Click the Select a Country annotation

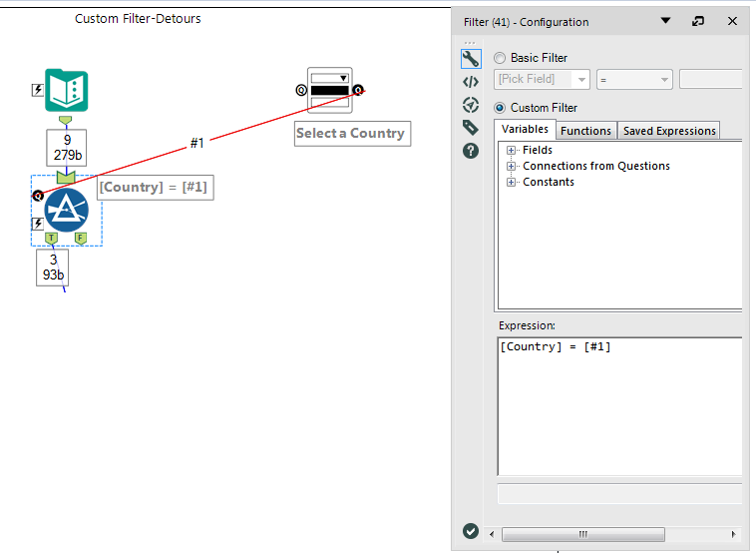[352, 133]
